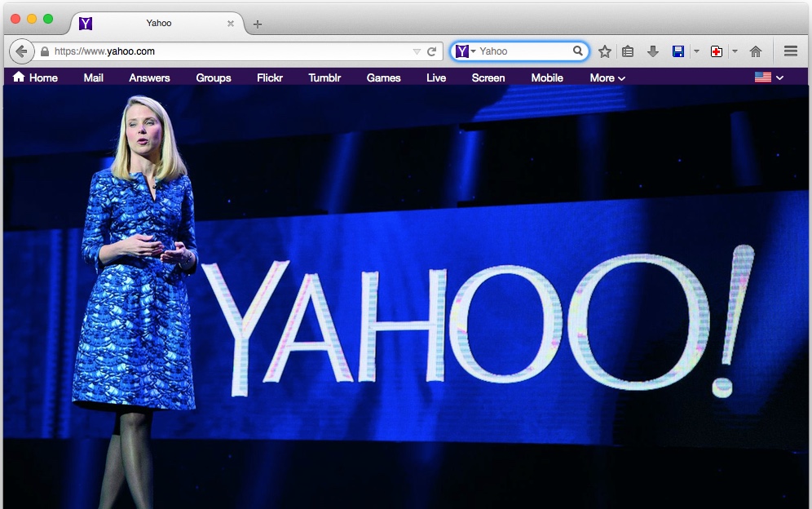Reload the page with the refresh icon
Image resolution: width=812 pixels, height=509 pixels.
pyautogui.click(x=432, y=51)
